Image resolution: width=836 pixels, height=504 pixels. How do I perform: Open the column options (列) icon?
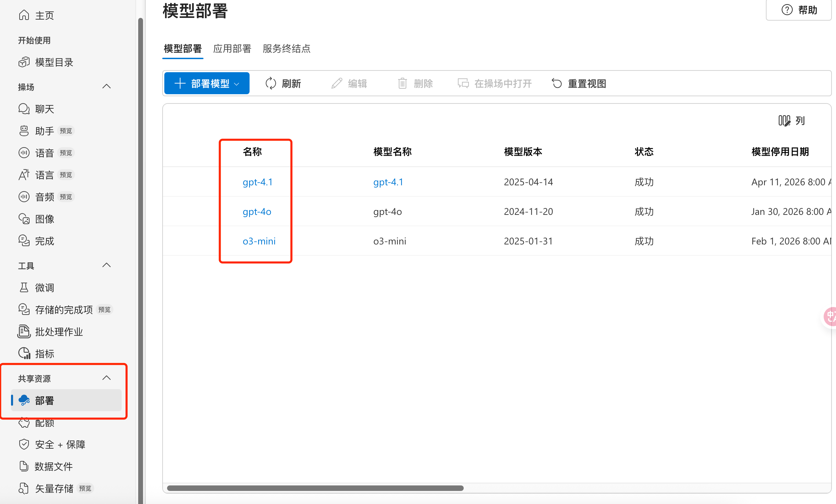coord(784,121)
